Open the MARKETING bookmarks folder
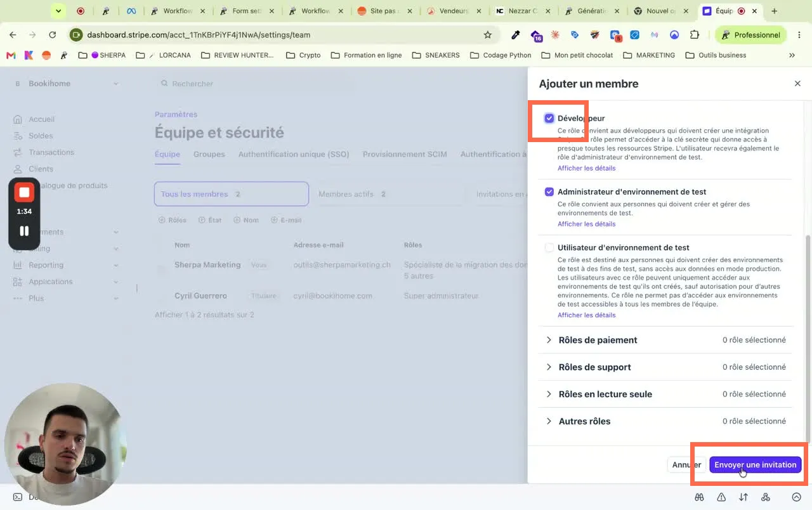Viewport: 812px width, 510px height. 649,55
